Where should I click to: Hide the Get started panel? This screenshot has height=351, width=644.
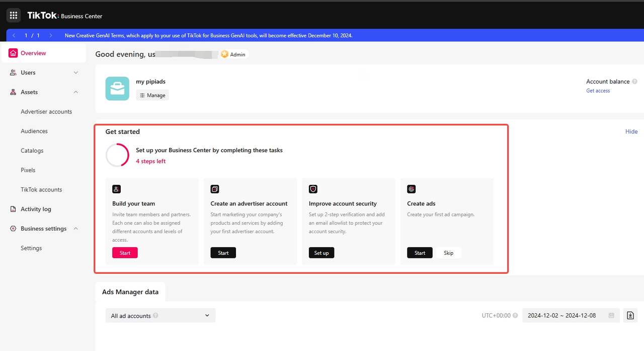[631, 131]
